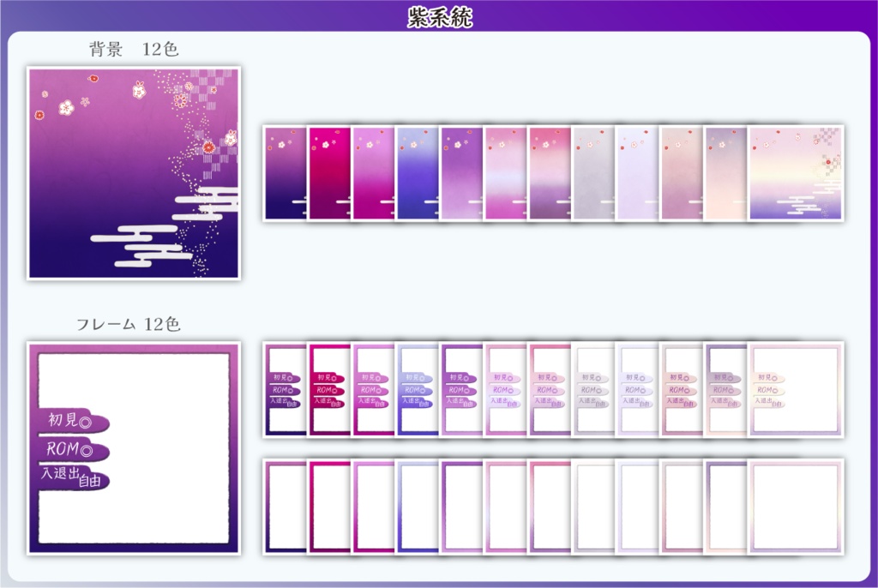This screenshot has width=878, height=588.
Task: Pick the eighth labeled frame, pale gray-white
Action: coord(593,390)
